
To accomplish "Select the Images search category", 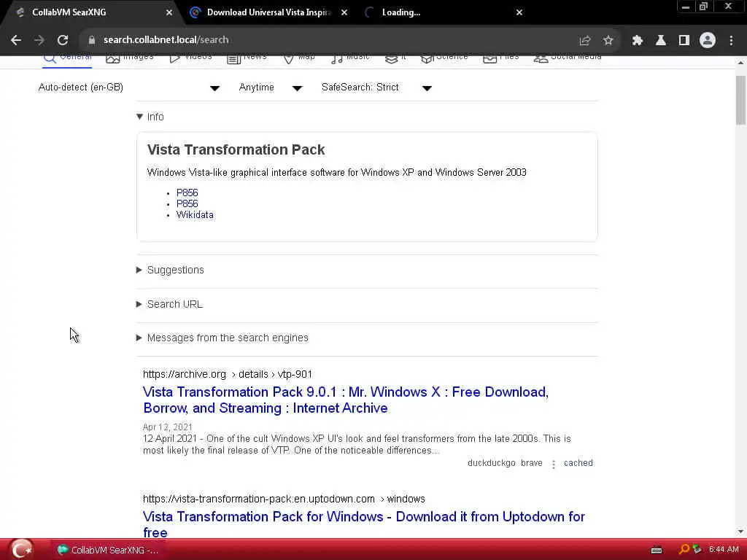I will click(130, 58).
